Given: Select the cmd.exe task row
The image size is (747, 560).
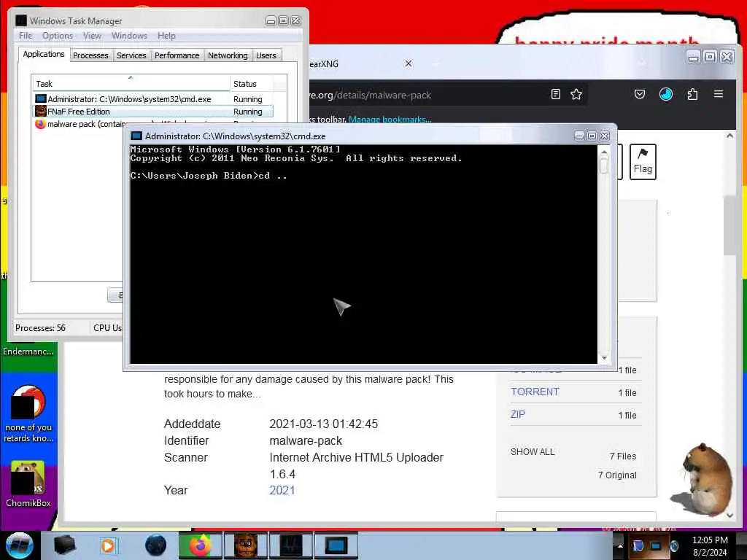Looking at the screenshot, I should point(153,99).
